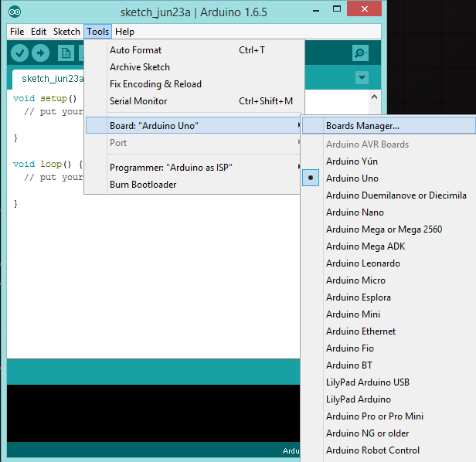
Task: Select the Arduino Micro board
Action: point(389,280)
